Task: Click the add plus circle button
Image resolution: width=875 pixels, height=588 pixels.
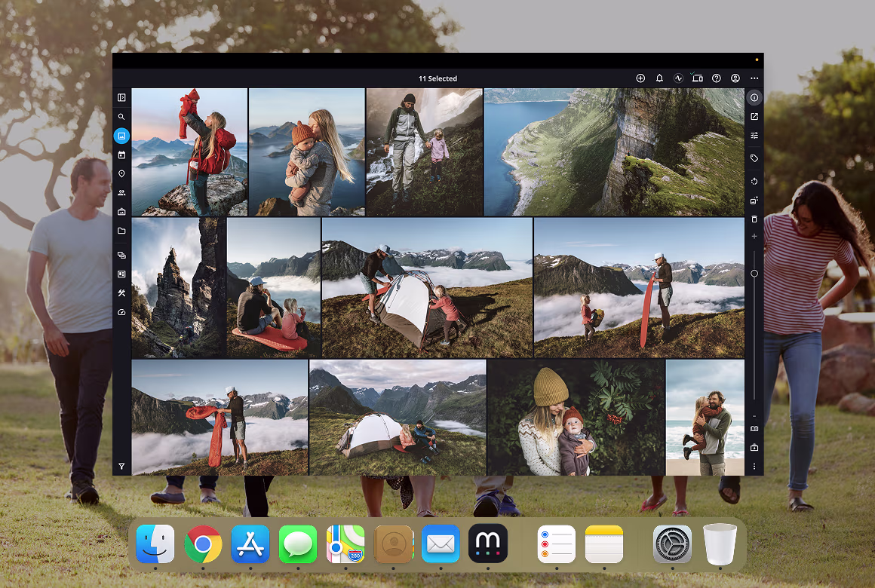Action: [640, 78]
